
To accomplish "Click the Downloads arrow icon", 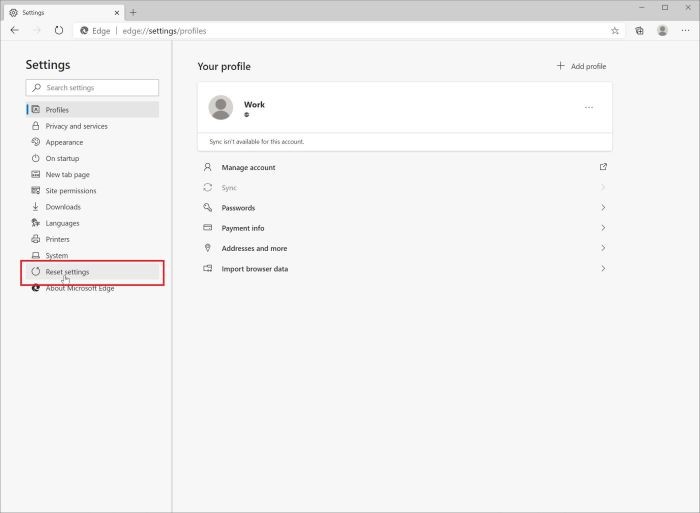I will coord(36,206).
